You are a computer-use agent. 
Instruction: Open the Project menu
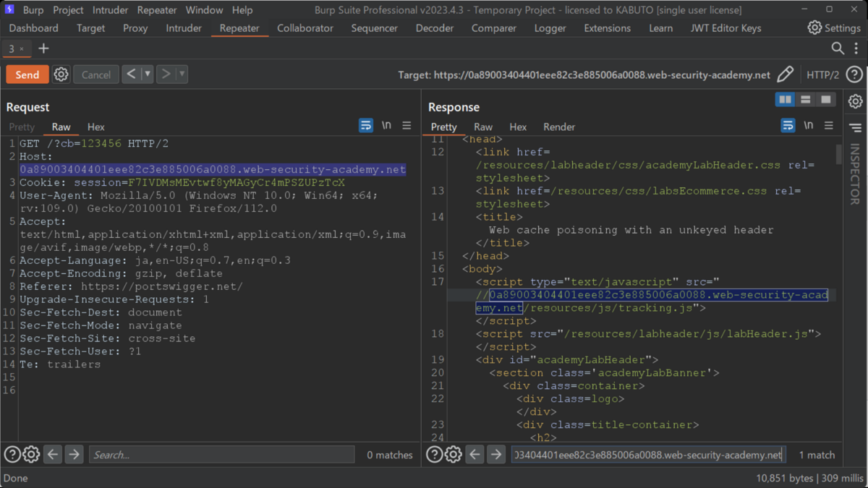click(68, 10)
